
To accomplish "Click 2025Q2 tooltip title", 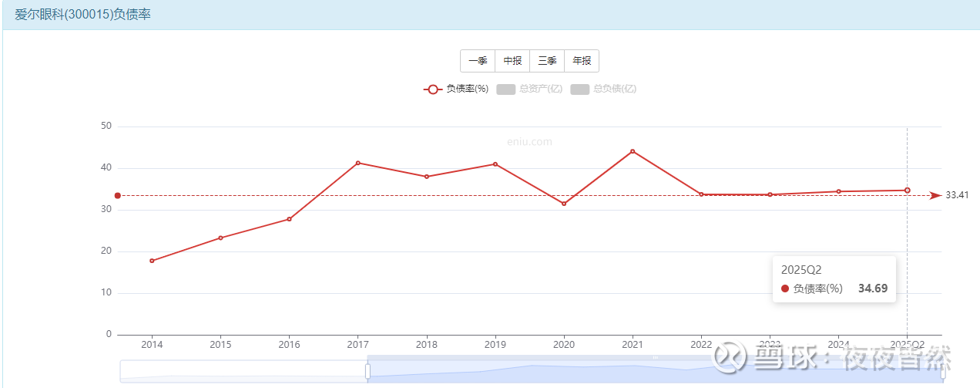I will pos(801,269).
